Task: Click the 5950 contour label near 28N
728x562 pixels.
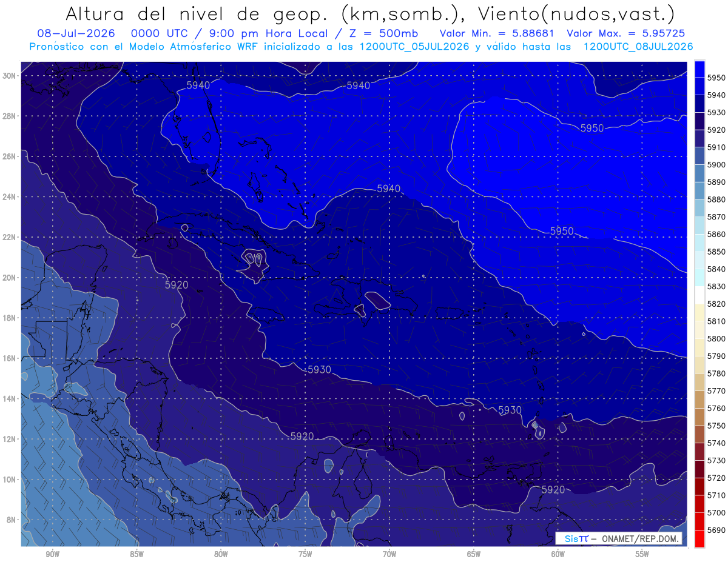Action: (592, 128)
